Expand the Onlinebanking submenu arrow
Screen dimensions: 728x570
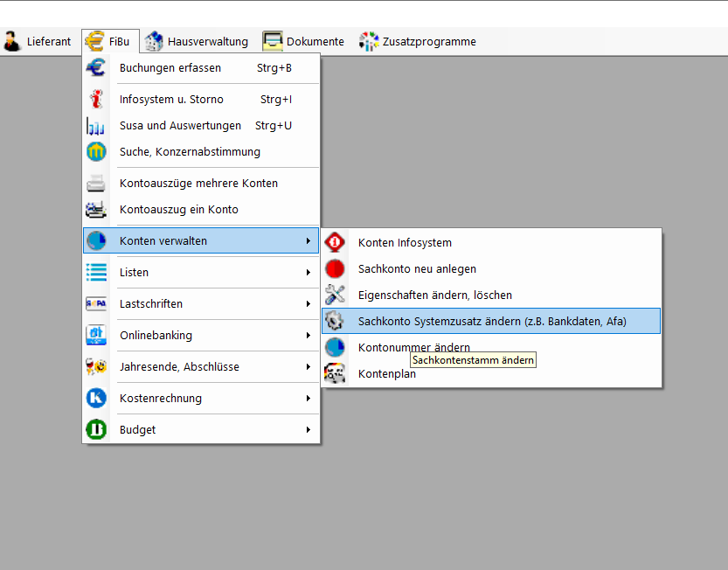308,336
